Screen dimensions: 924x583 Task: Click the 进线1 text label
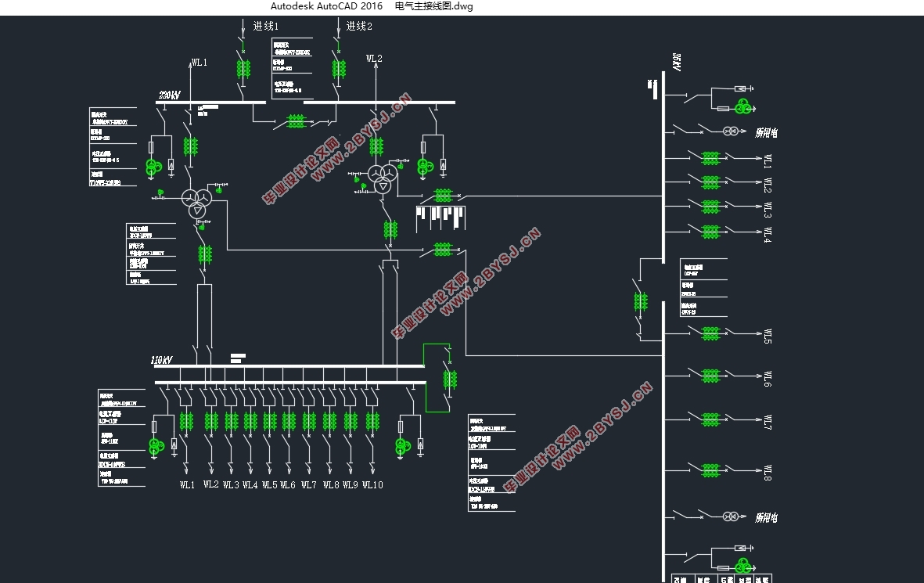tap(266, 26)
